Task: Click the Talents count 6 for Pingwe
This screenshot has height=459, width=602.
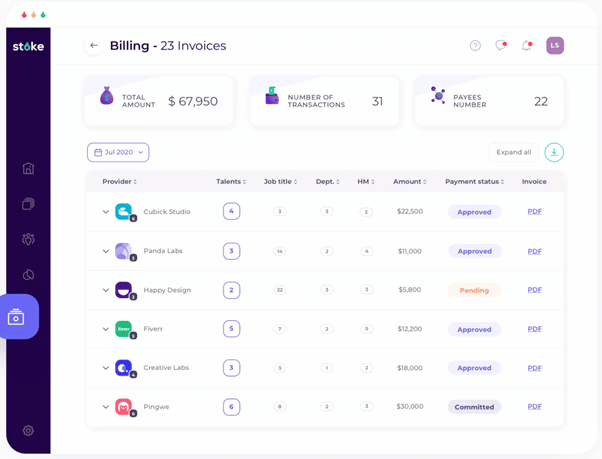Action: 231,407
